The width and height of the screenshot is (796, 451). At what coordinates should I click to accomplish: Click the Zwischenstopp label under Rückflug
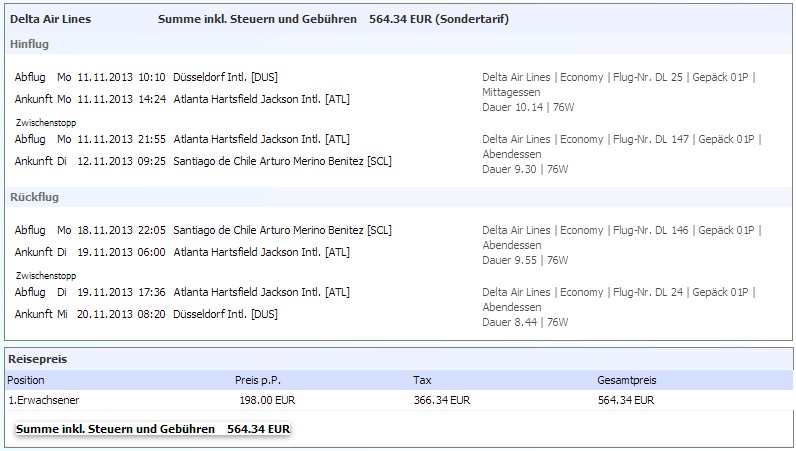(46, 276)
